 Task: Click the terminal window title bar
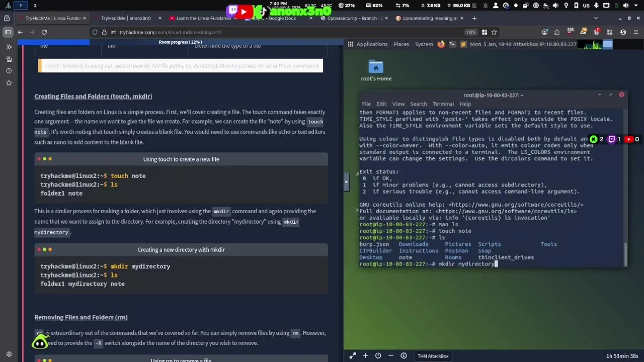[493, 95]
